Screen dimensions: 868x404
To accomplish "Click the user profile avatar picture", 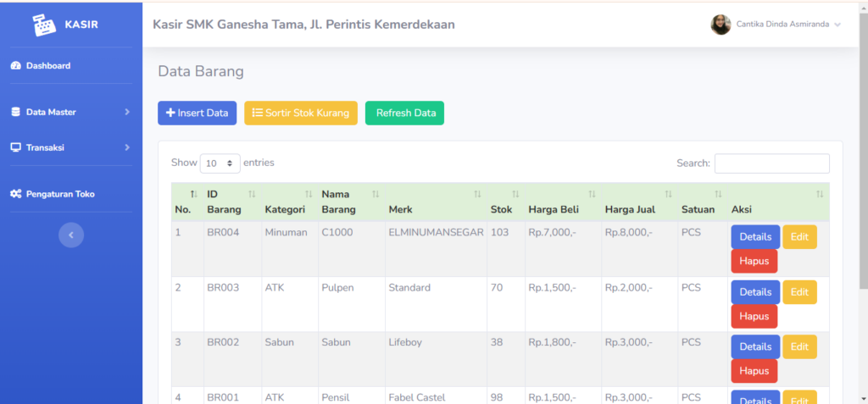I will tap(721, 25).
